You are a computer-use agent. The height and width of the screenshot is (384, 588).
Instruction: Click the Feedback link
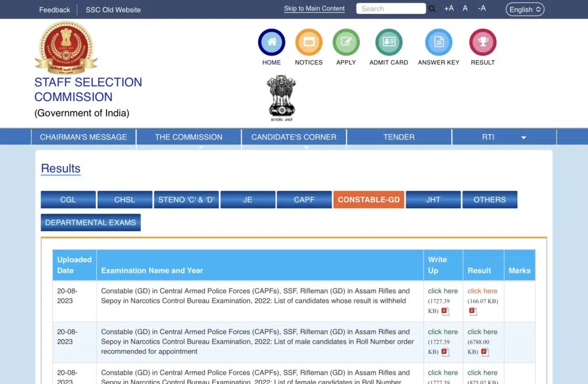tap(55, 10)
